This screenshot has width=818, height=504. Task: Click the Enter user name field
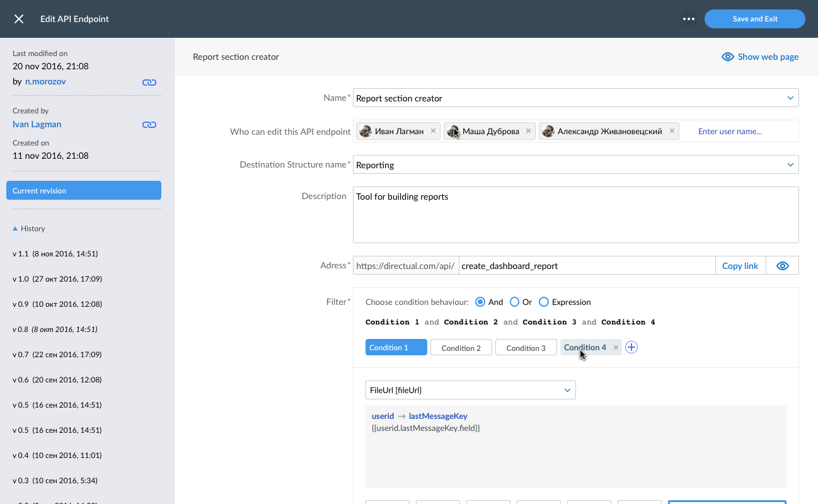[730, 131]
